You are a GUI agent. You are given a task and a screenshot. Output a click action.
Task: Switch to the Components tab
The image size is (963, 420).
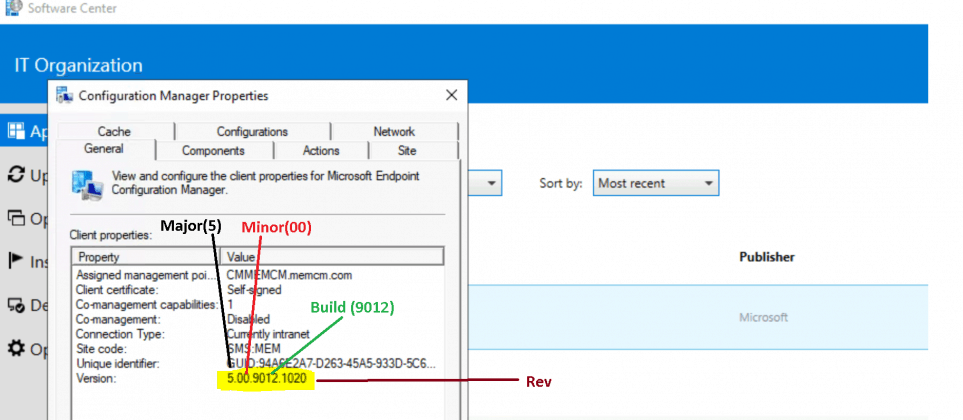tap(214, 150)
